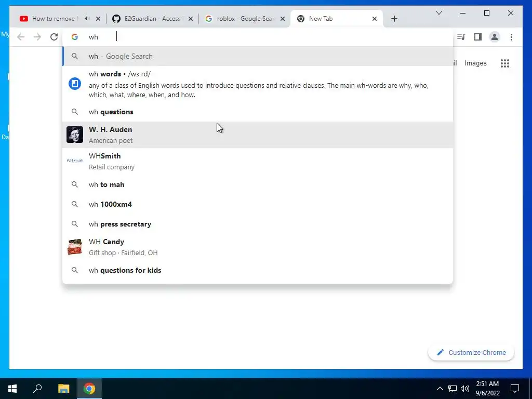The width and height of the screenshot is (532, 399).
Task: Choose 'wh questions' suggestion
Action: [x=258, y=112]
